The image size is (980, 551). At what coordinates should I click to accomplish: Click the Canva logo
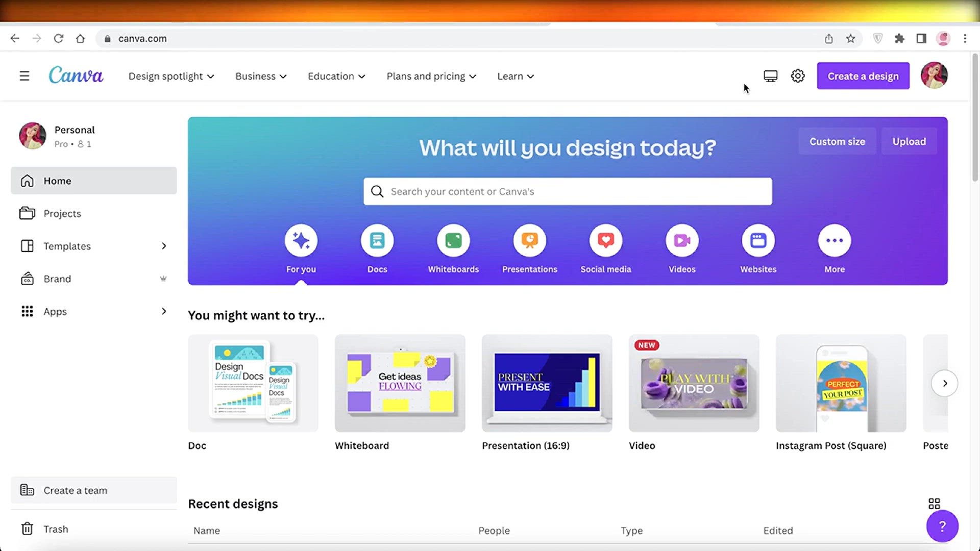(x=76, y=76)
